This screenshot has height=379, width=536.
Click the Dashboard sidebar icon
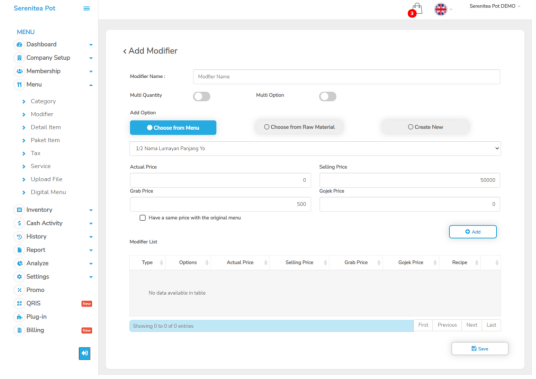[19, 44]
